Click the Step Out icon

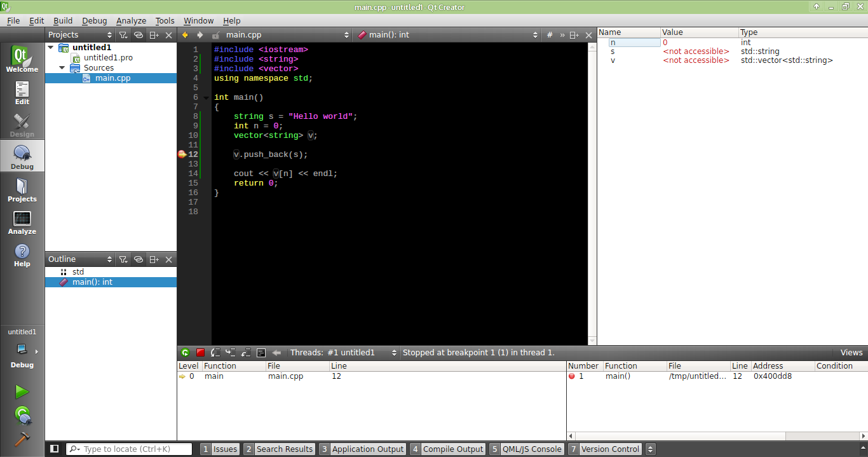245,353
